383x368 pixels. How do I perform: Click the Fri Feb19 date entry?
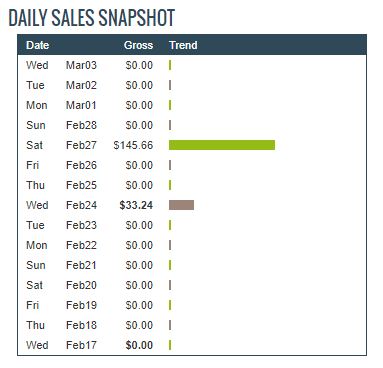[61, 305]
